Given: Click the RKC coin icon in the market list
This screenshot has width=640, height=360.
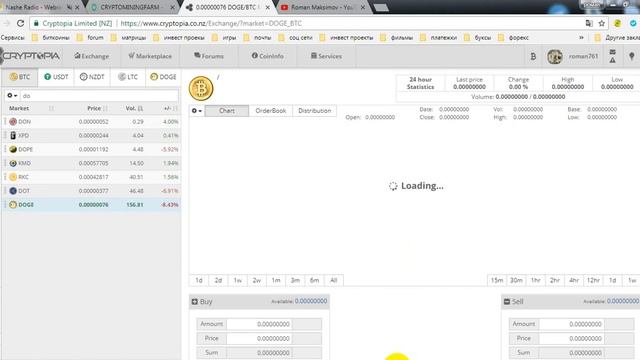Looking at the screenshot, I should (x=13, y=177).
